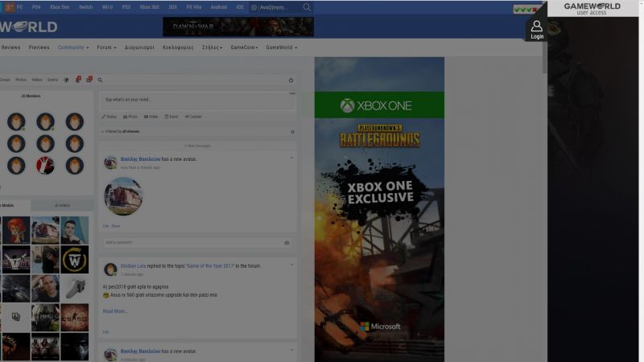
Task: Open the stream filter settings gear
Action: 292,132
